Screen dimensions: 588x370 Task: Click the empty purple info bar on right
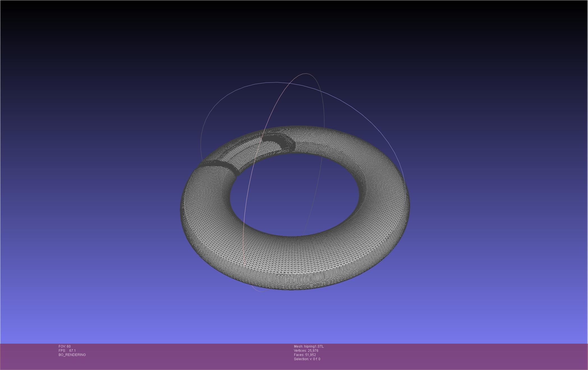[x=477, y=356]
